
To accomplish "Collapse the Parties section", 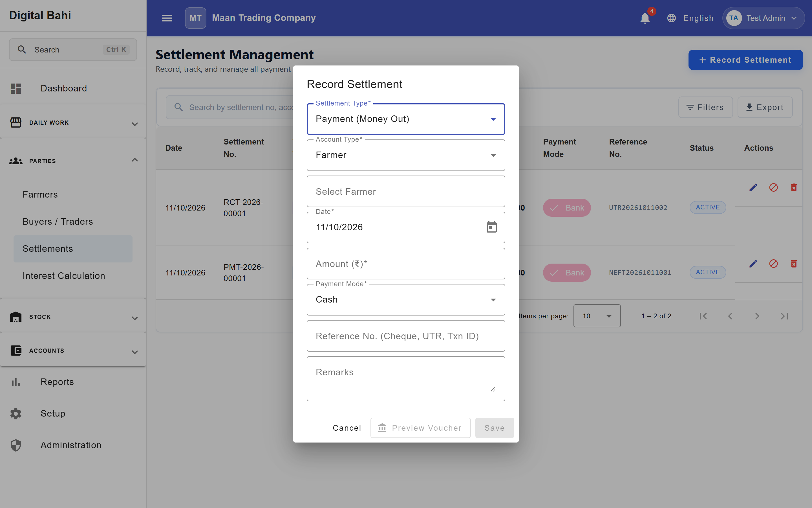I will pyautogui.click(x=73, y=161).
